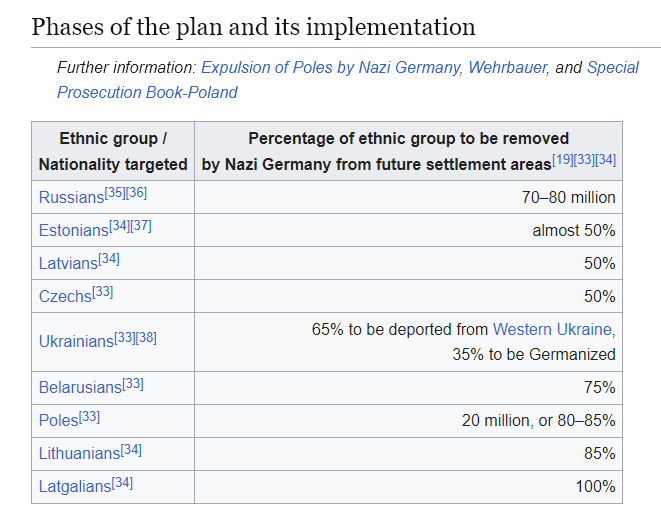Screen dimensions: 661x514
Task: Click the Belarusians link
Action: [80, 388]
